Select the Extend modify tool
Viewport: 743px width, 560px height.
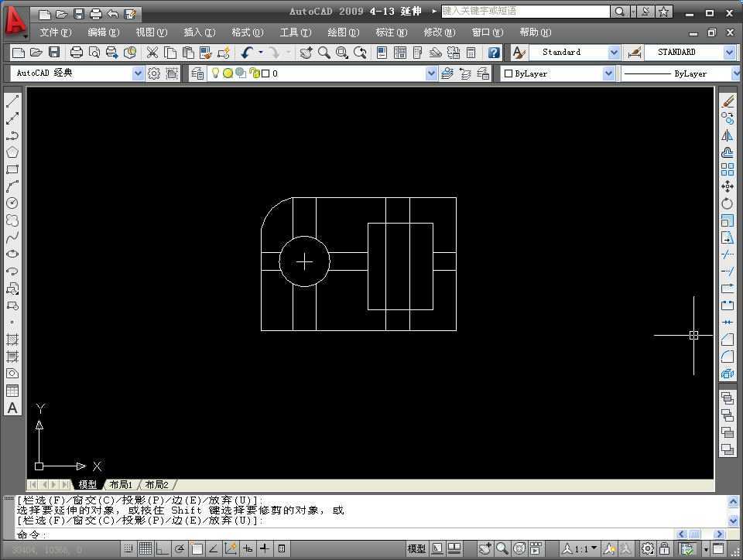[x=728, y=271]
